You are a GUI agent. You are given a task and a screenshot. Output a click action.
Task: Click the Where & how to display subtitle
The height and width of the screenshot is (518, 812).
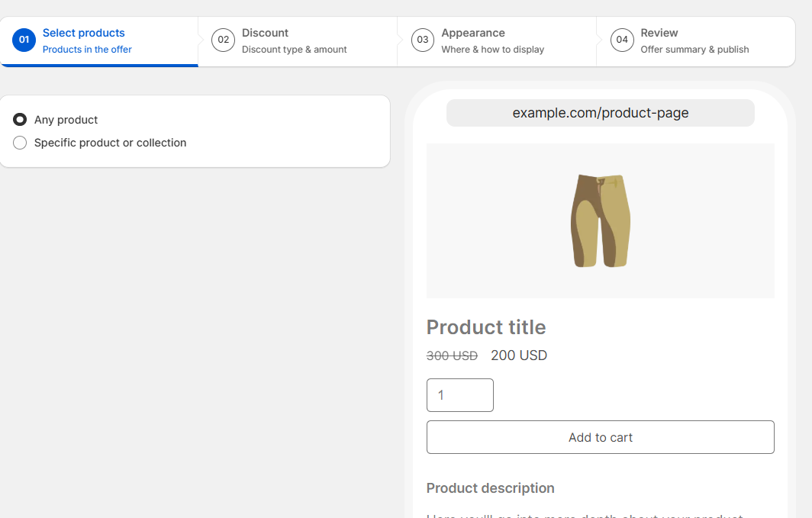[x=492, y=50]
